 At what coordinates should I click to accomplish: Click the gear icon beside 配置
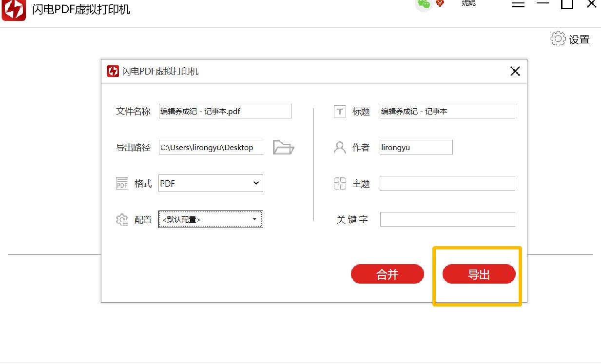click(x=121, y=219)
